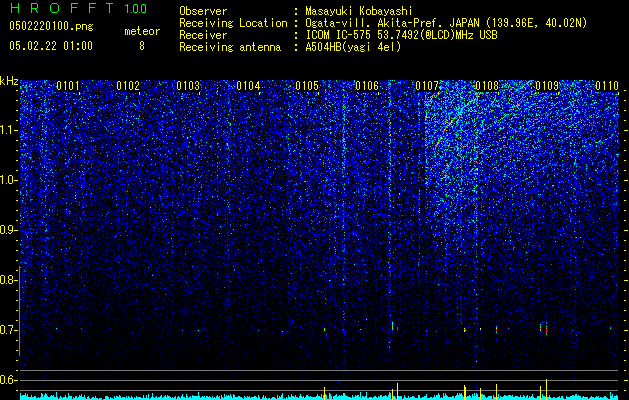
Task: Click the 0.9 frequency axis label
Action: [8, 230]
